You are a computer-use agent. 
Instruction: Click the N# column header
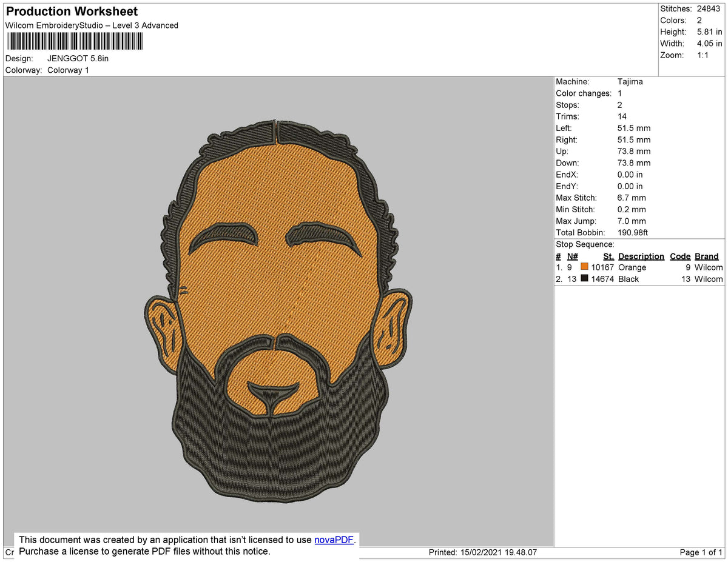point(571,256)
